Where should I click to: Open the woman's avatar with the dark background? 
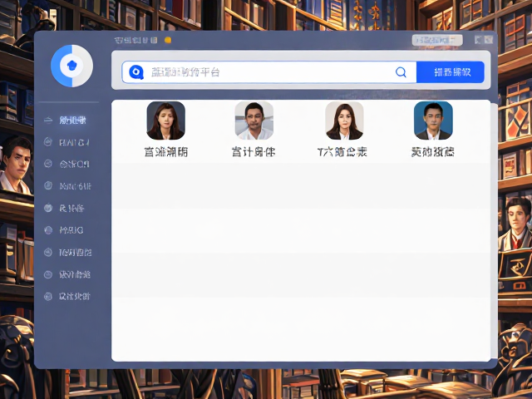point(166,121)
